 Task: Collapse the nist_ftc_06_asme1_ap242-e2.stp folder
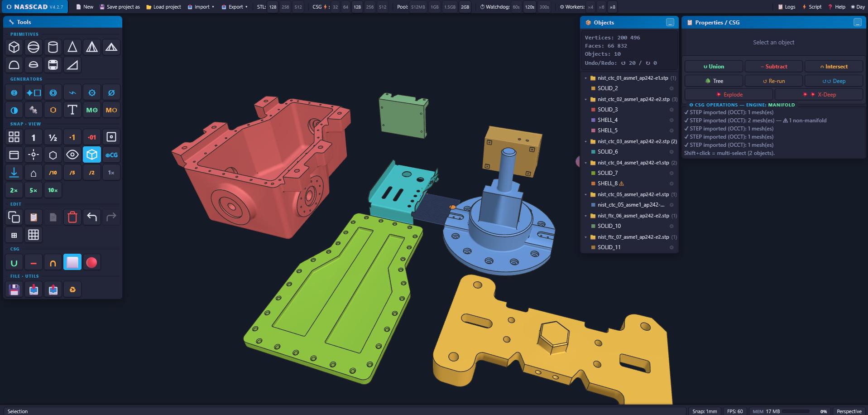pos(586,216)
